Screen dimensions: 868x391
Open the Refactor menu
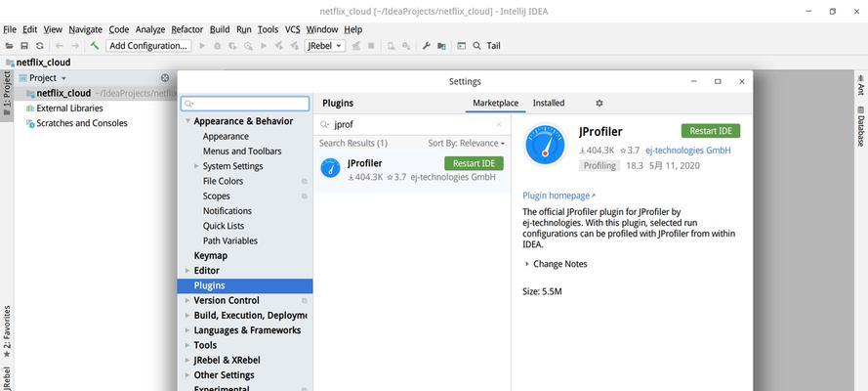coord(187,29)
